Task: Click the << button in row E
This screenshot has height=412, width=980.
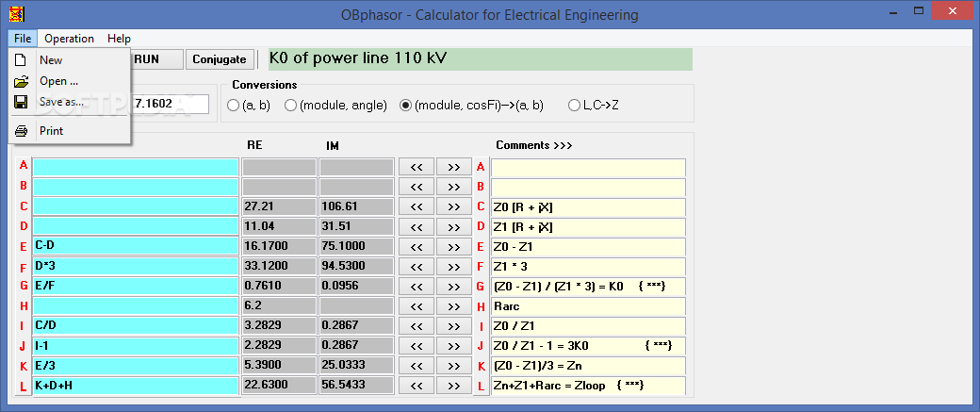Action: (x=416, y=247)
